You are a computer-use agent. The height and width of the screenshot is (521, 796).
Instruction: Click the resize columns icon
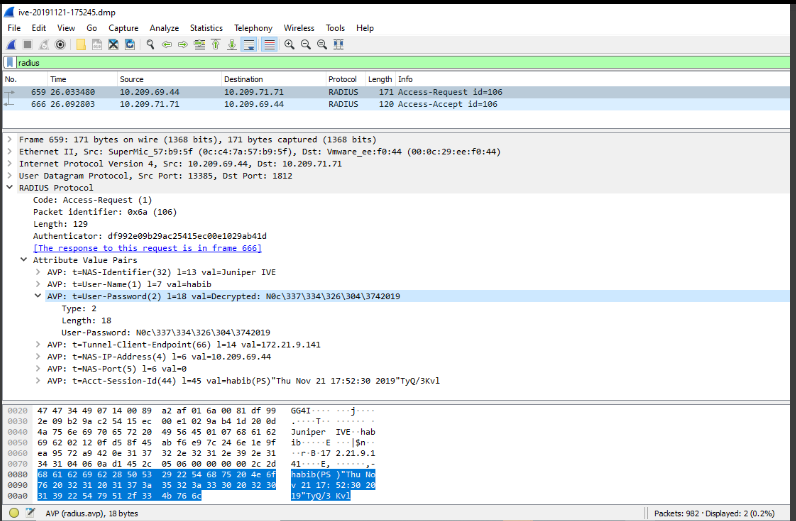coord(340,45)
